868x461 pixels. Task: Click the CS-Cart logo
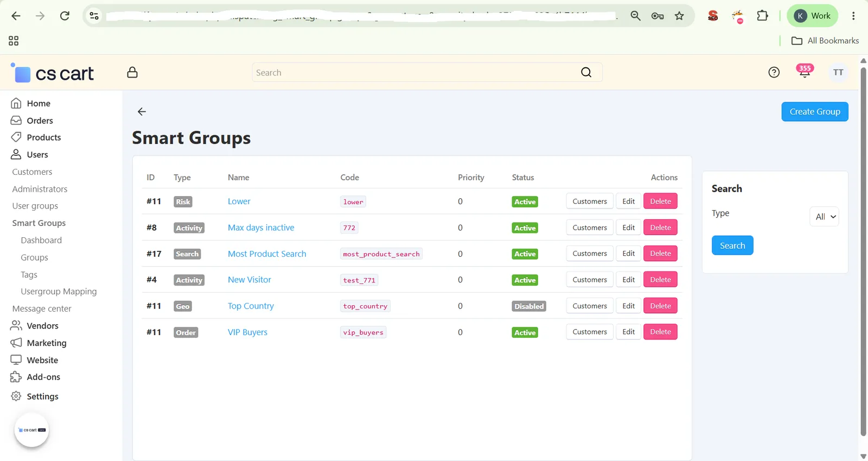52,73
